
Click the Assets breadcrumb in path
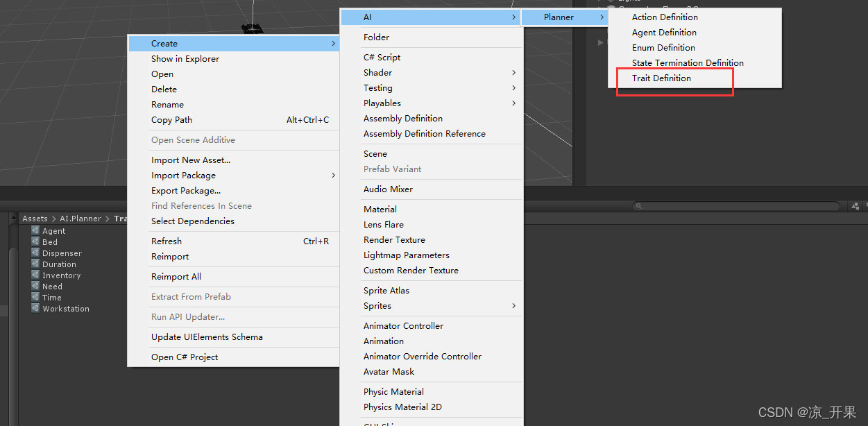pos(35,219)
